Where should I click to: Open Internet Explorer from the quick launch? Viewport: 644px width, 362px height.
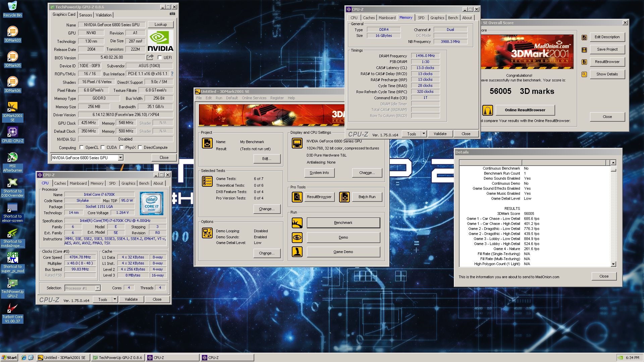tap(24, 358)
